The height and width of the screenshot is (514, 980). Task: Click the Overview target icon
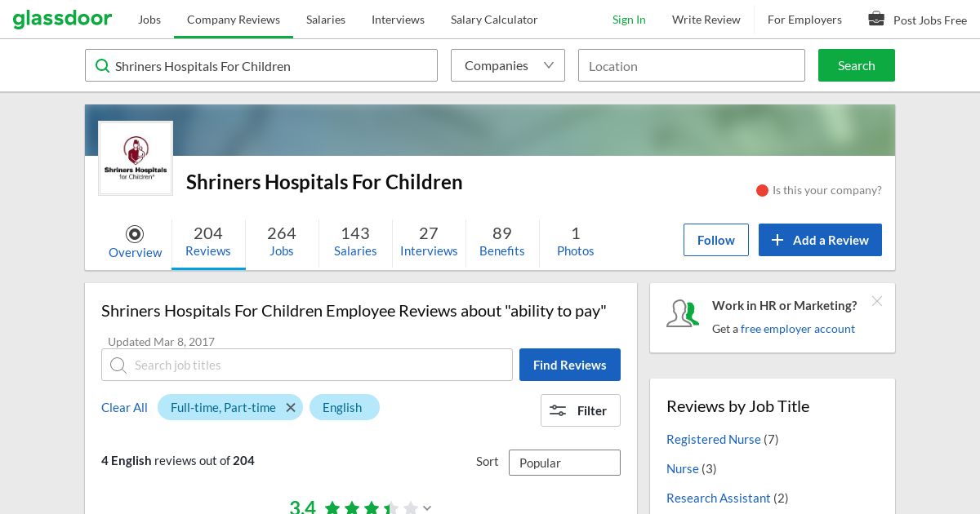click(x=135, y=234)
